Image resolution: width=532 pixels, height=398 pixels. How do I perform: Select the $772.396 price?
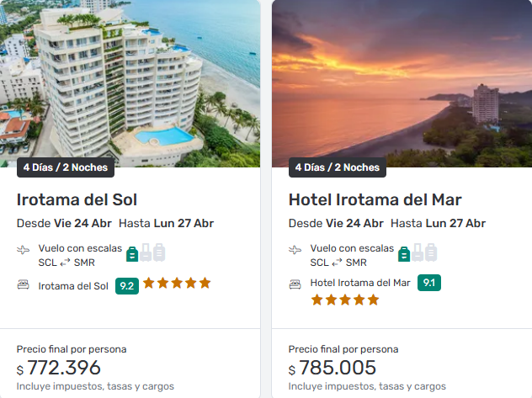tap(64, 368)
